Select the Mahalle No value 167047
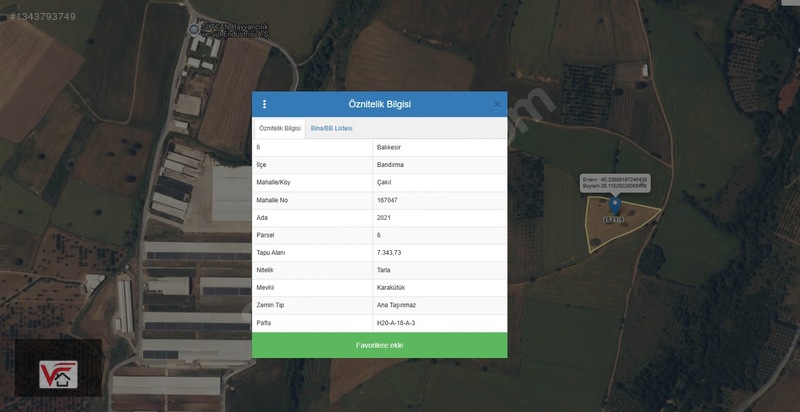800x412 pixels. [x=387, y=200]
